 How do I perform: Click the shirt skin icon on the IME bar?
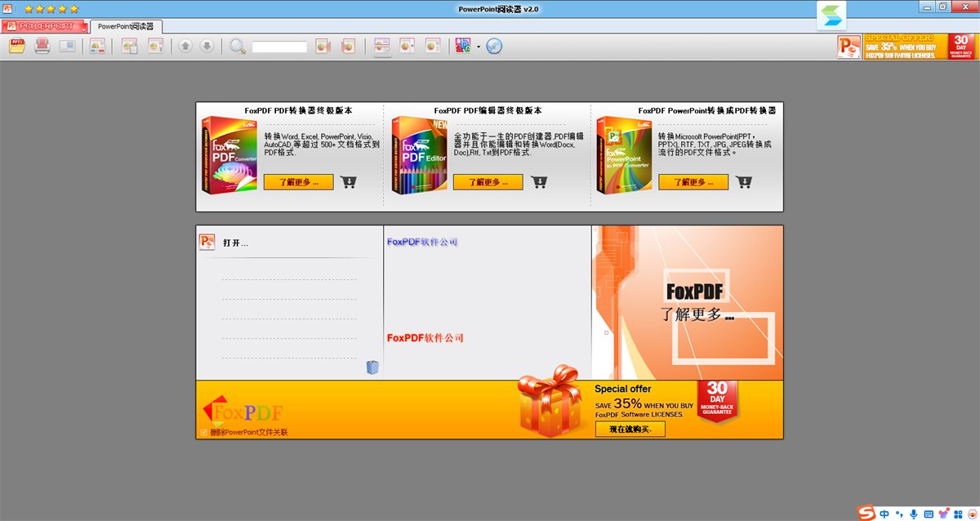pyautogui.click(x=944, y=514)
